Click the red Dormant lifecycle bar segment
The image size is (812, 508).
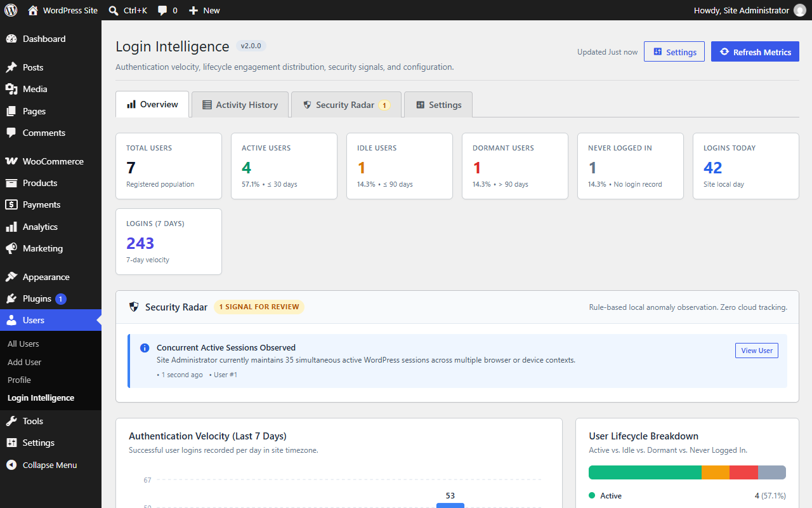click(743, 472)
